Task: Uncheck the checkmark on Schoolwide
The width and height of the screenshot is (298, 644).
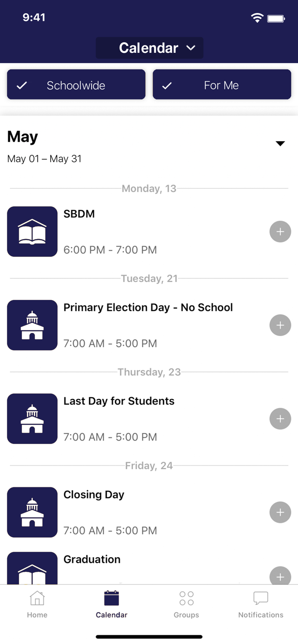Action: [21, 85]
